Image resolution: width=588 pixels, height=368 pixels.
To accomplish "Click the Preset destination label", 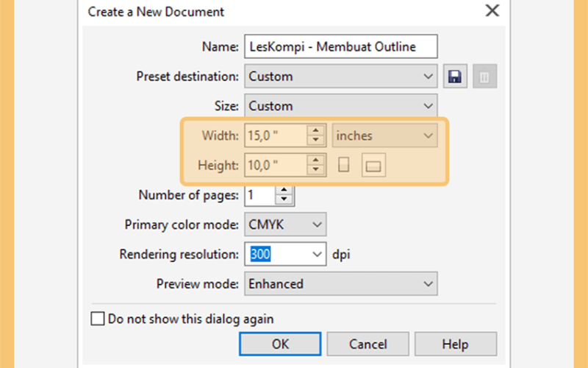I will (187, 77).
